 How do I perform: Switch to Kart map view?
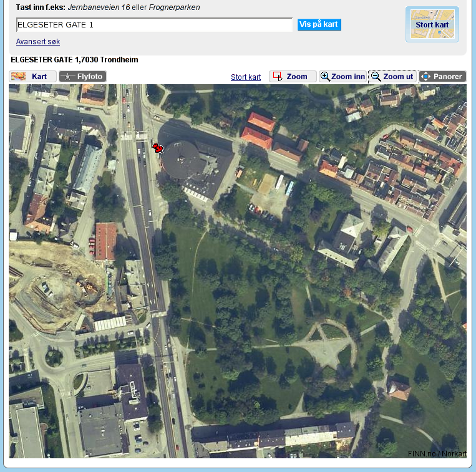pos(33,77)
